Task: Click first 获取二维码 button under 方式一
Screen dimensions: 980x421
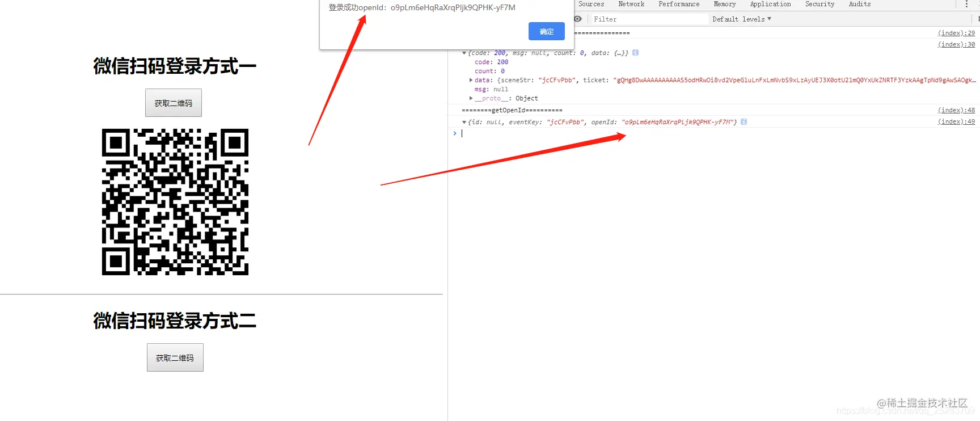Action: click(x=174, y=103)
